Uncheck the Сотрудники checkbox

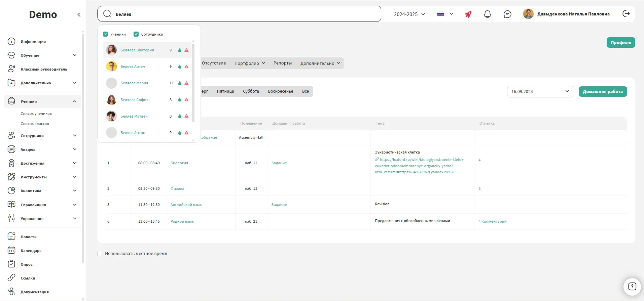click(x=136, y=34)
